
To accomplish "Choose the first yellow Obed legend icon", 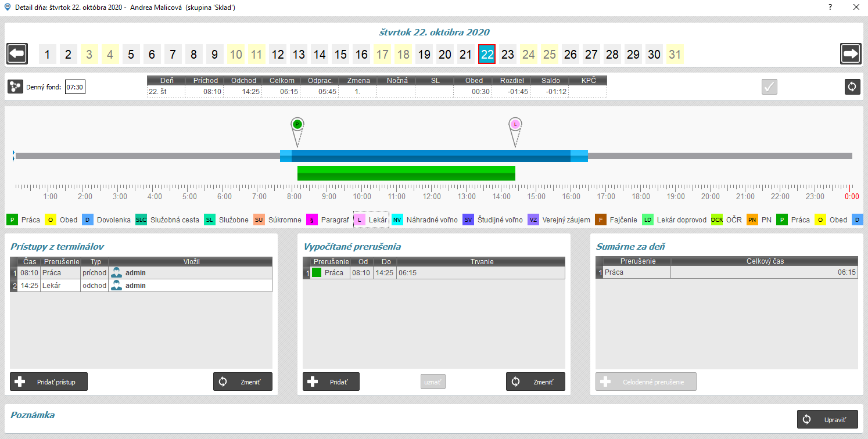I will (51, 220).
